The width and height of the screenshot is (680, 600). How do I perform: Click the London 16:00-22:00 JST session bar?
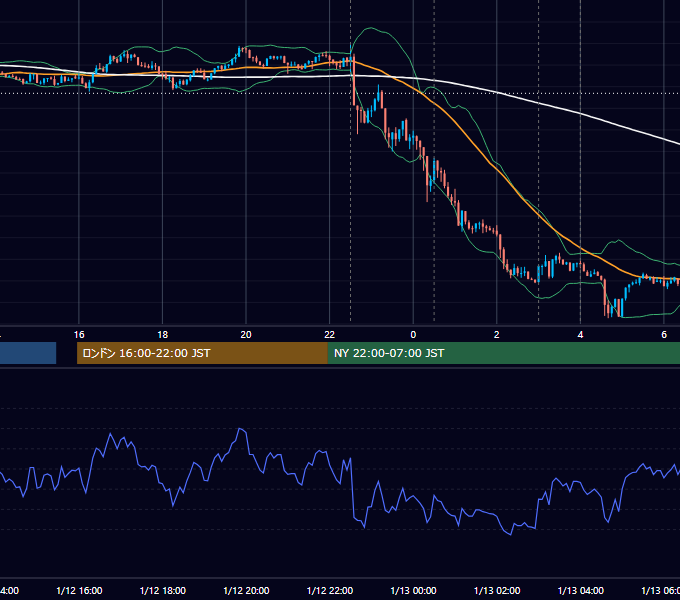coord(202,353)
